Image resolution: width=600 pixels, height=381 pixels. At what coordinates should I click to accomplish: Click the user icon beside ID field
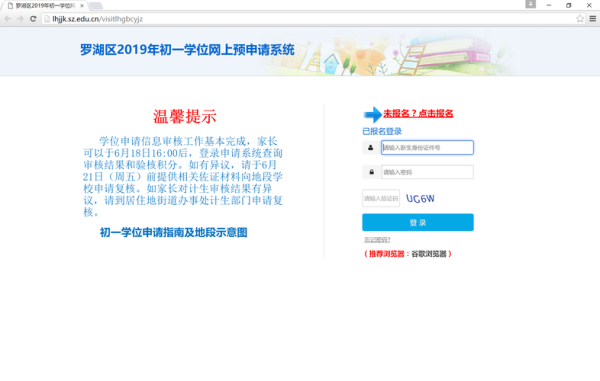click(370, 148)
